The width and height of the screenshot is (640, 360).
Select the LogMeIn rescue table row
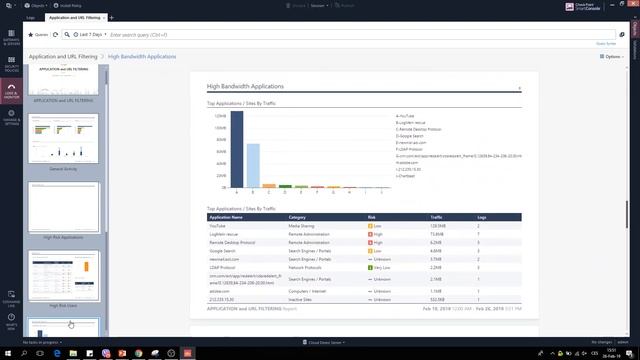coord(364,234)
